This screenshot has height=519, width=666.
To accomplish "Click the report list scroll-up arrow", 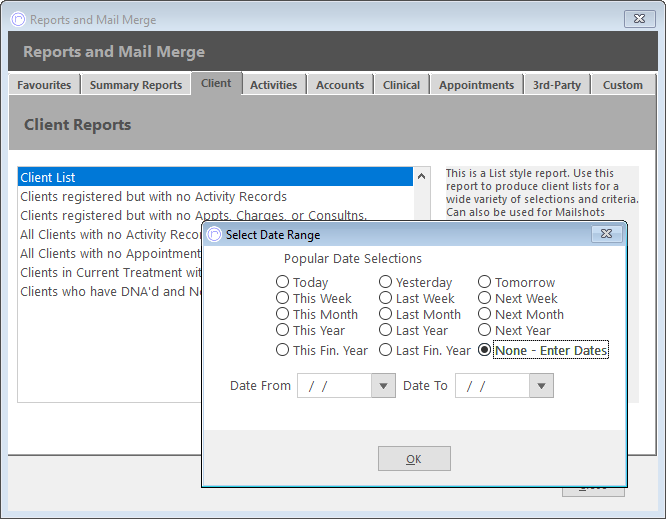I will pos(421,176).
